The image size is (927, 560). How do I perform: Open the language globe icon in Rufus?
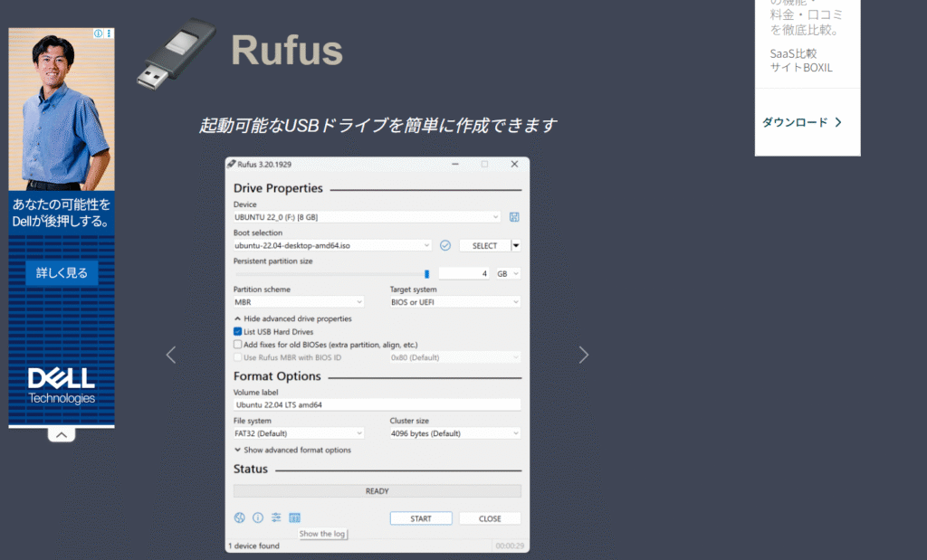tap(240, 518)
